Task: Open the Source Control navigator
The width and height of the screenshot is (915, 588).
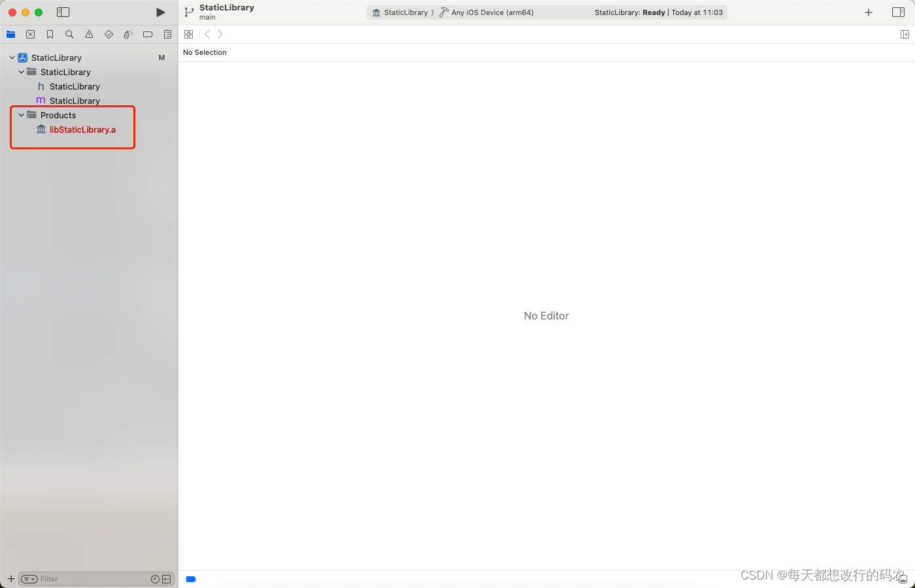Action: [x=31, y=35]
